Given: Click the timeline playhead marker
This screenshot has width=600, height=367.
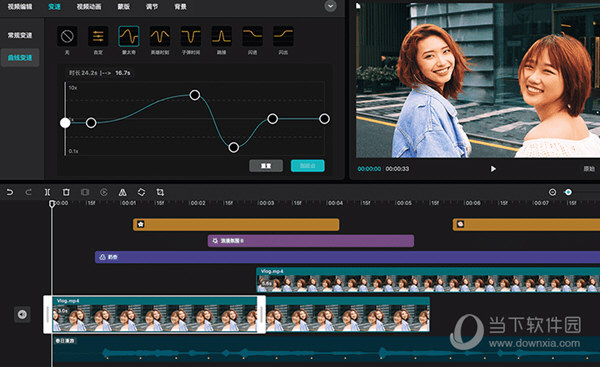Looking at the screenshot, I should [52, 204].
